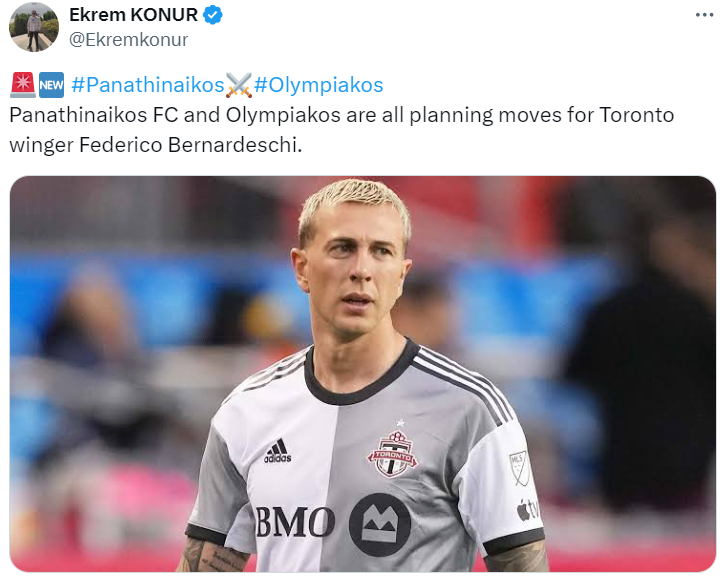Click the MLS patch on the sleeve

(519, 468)
